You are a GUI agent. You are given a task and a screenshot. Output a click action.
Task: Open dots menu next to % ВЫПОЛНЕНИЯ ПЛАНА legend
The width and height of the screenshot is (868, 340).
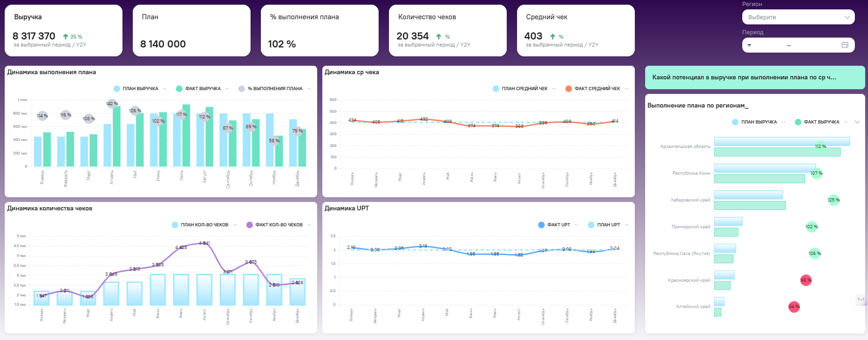pos(309,89)
